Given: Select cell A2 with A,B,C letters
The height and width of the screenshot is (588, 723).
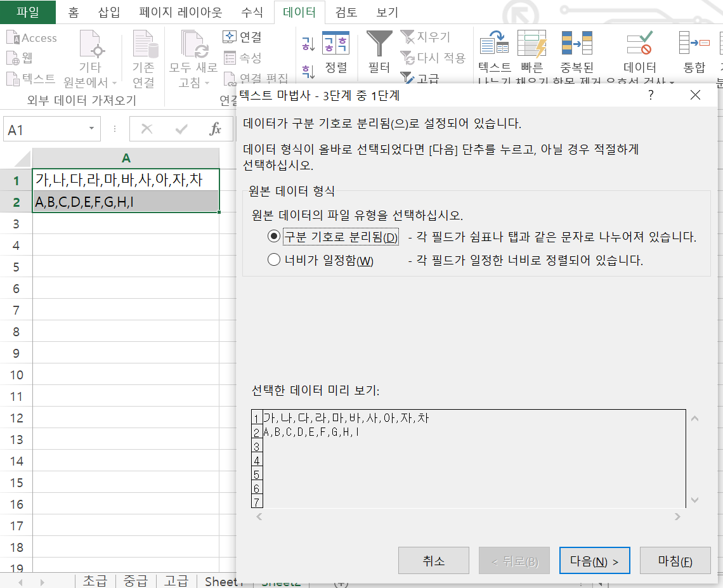Looking at the screenshot, I should pos(126,202).
